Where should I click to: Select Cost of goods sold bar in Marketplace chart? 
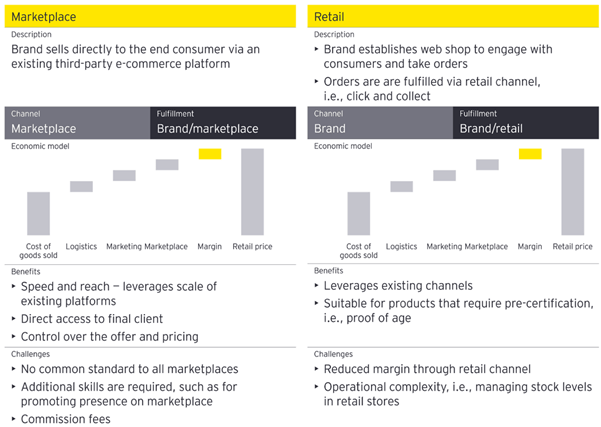pos(38,214)
